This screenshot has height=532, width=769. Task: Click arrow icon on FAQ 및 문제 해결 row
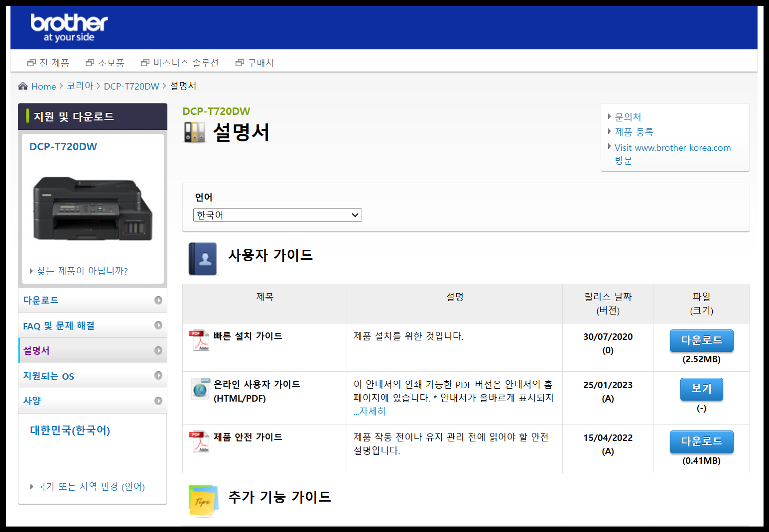tap(158, 325)
